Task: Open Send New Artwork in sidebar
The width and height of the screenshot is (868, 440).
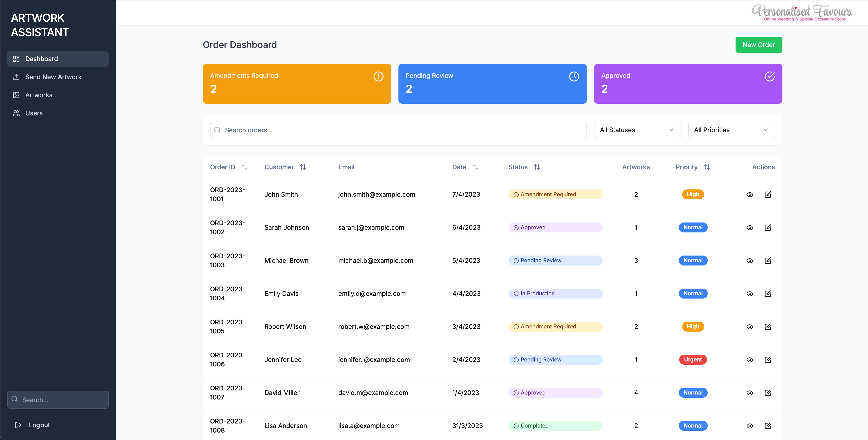Action: 53,77
